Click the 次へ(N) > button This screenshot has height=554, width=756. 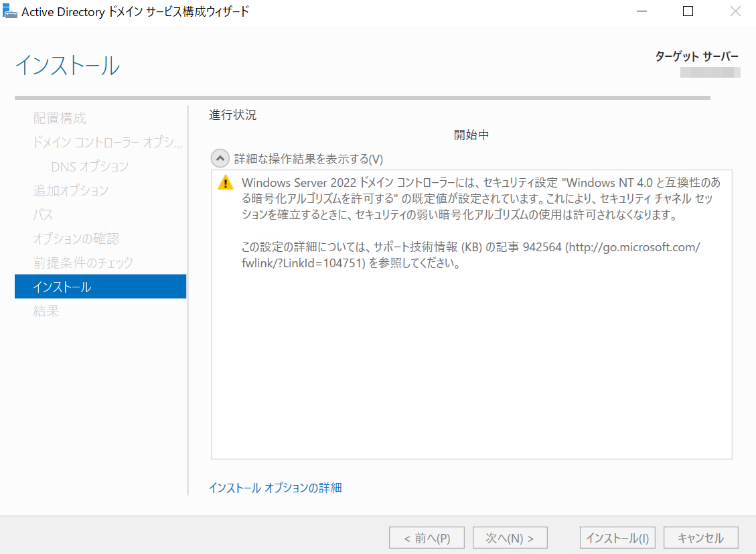point(510,538)
